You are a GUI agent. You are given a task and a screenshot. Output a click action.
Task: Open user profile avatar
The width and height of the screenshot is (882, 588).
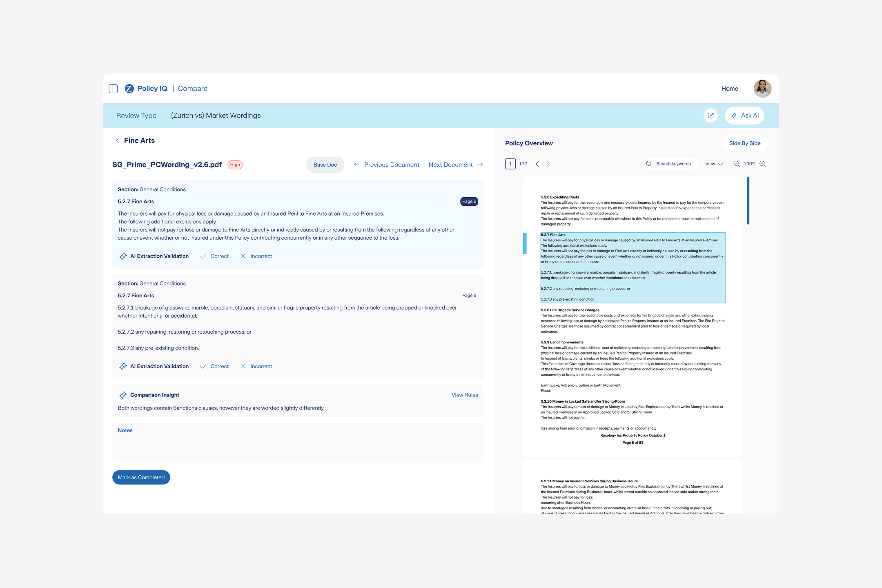click(x=762, y=89)
